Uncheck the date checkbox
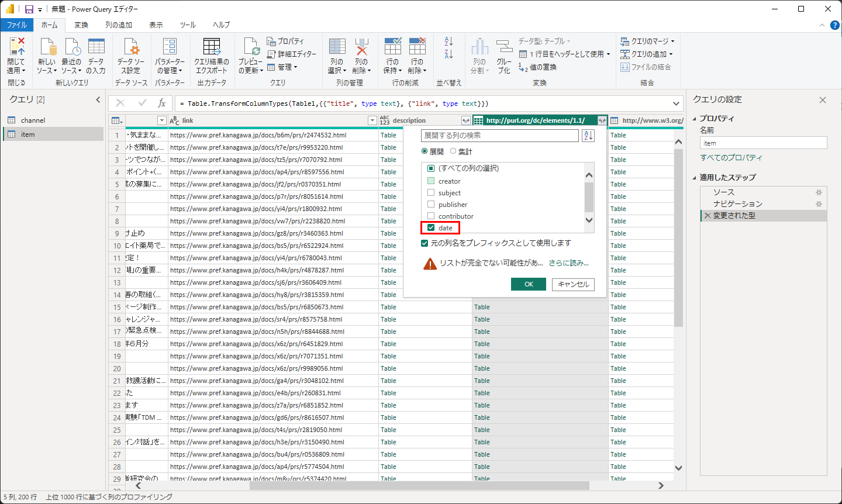 (431, 228)
